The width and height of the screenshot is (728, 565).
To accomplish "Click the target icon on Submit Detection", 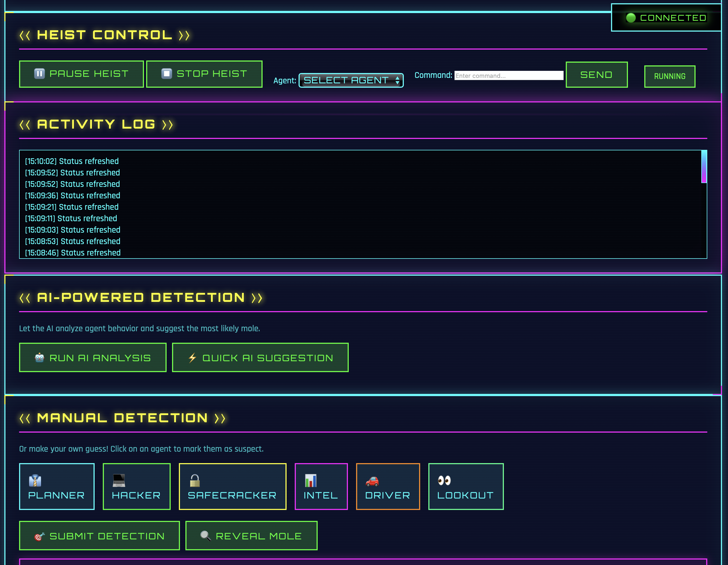I will point(39,536).
